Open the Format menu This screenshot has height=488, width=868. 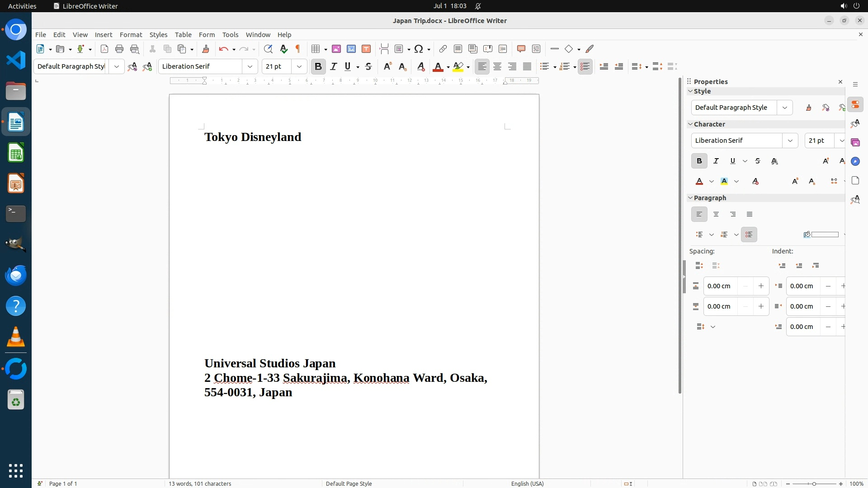[131, 35]
